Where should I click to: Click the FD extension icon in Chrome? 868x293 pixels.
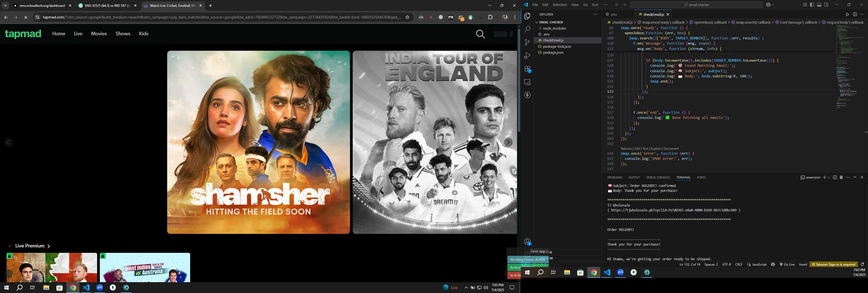(451, 17)
